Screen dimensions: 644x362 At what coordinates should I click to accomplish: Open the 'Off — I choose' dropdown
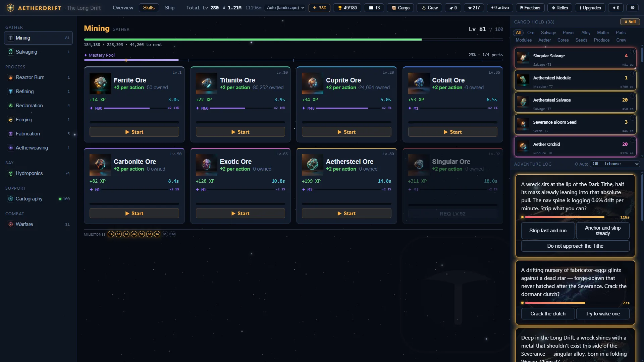pos(614,164)
